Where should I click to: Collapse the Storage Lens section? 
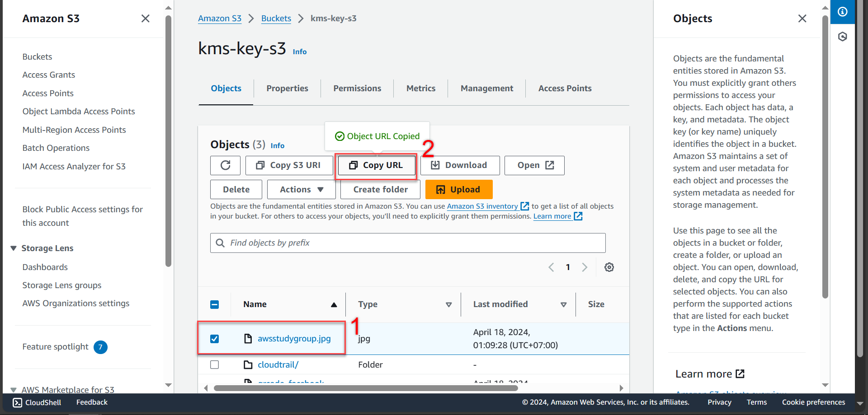[14, 248]
